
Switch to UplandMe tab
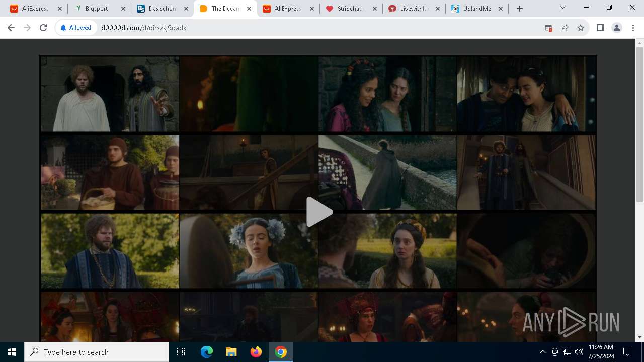pos(476,9)
